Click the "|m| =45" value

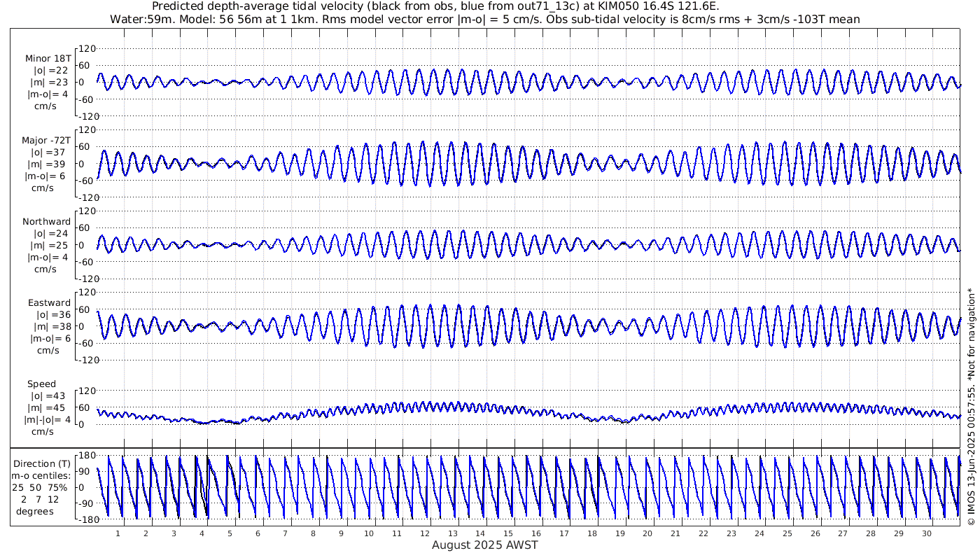48,408
